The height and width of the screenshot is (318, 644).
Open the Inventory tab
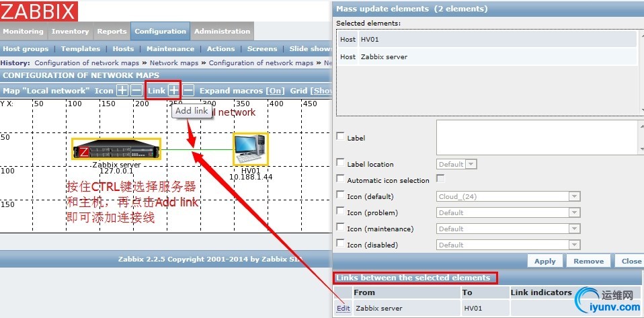(70, 31)
